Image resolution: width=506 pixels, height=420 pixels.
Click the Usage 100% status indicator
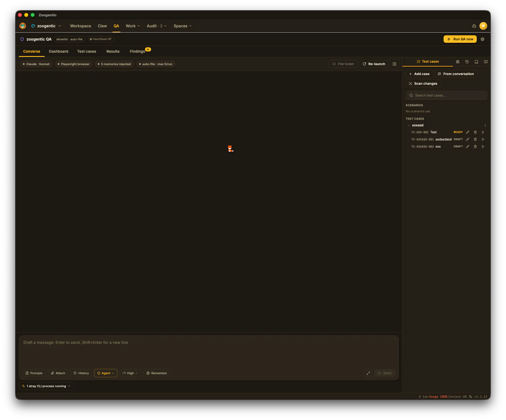point(438,397)
